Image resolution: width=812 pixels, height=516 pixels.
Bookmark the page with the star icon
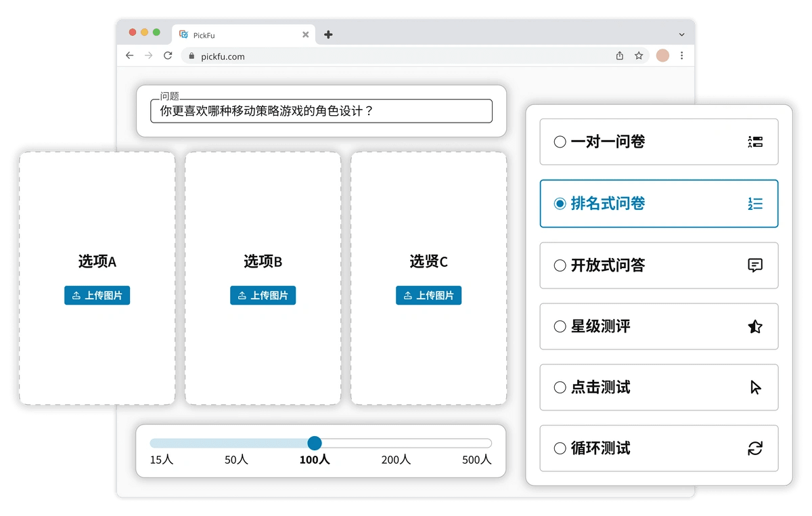tap(639, 56)
